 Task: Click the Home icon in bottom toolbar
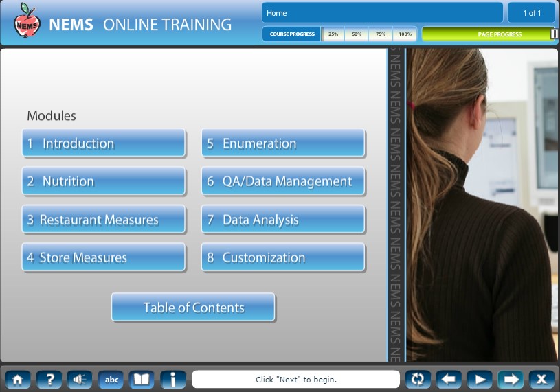coord(17,379)
